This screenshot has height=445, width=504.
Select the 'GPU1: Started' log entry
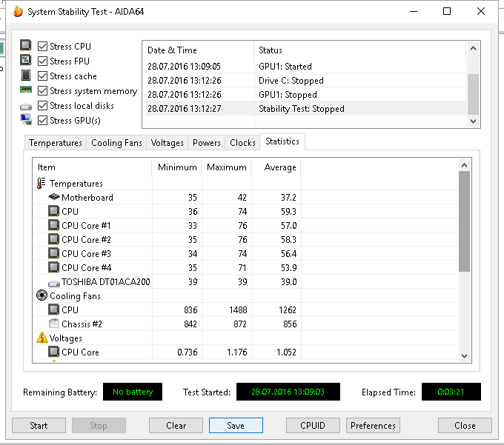[x=305, y=66]
